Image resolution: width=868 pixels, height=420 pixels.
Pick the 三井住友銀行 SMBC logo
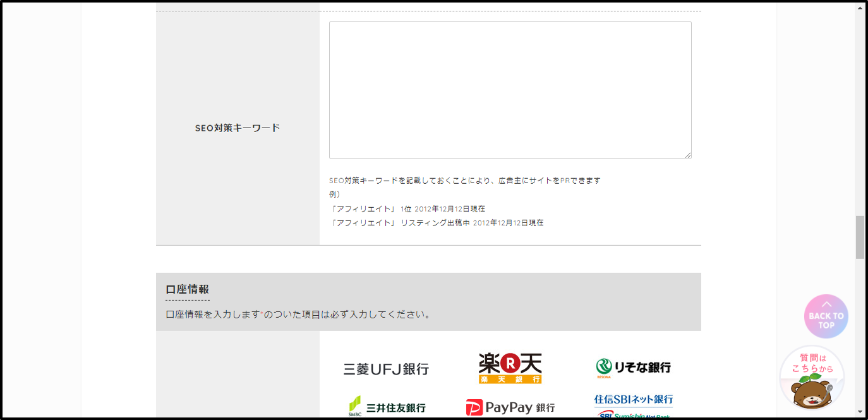point(386,407)
